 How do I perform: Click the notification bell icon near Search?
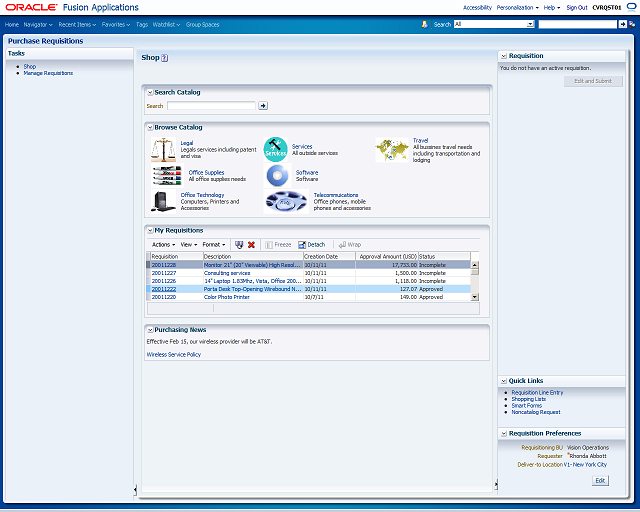point(424,24)
